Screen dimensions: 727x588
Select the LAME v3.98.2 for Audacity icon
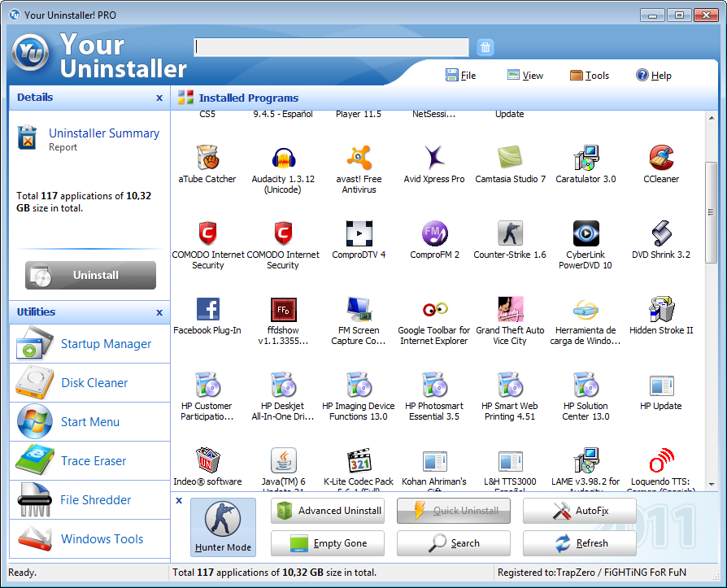tap(586, 460)
